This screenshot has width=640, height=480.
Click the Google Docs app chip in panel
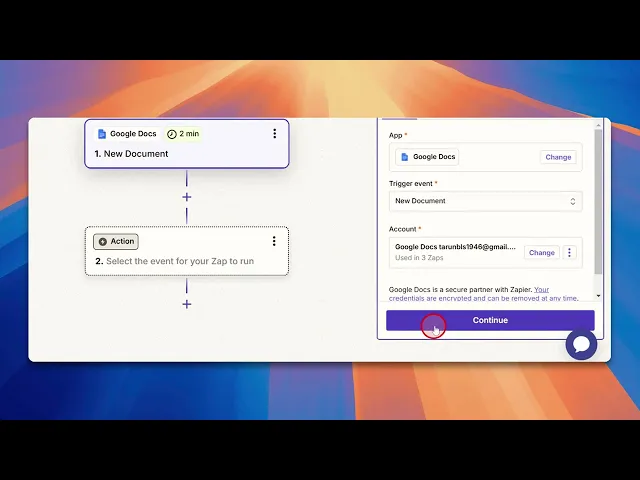[x=427, y=157]
